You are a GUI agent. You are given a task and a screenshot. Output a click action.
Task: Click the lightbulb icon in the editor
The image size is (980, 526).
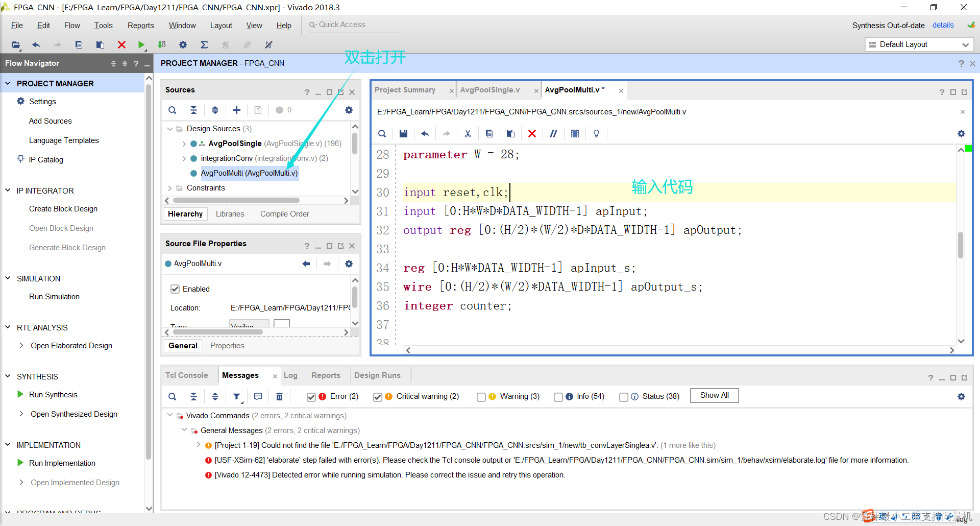point(596,133)
